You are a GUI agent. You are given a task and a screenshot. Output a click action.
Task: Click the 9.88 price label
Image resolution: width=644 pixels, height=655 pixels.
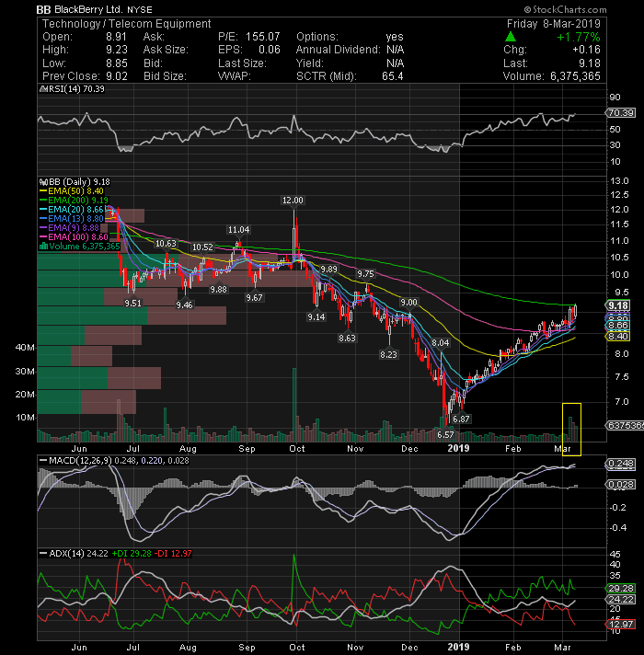[x=218, y=289]
